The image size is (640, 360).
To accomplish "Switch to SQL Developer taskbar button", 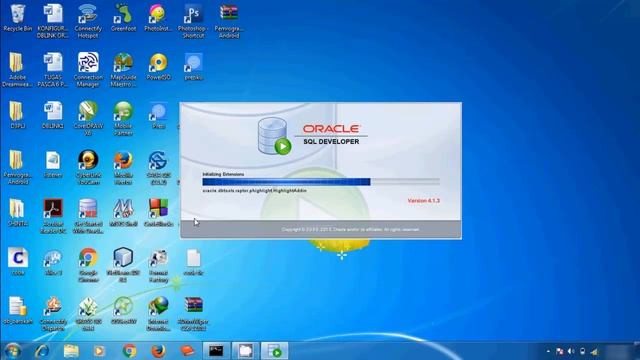I will 274,351.
